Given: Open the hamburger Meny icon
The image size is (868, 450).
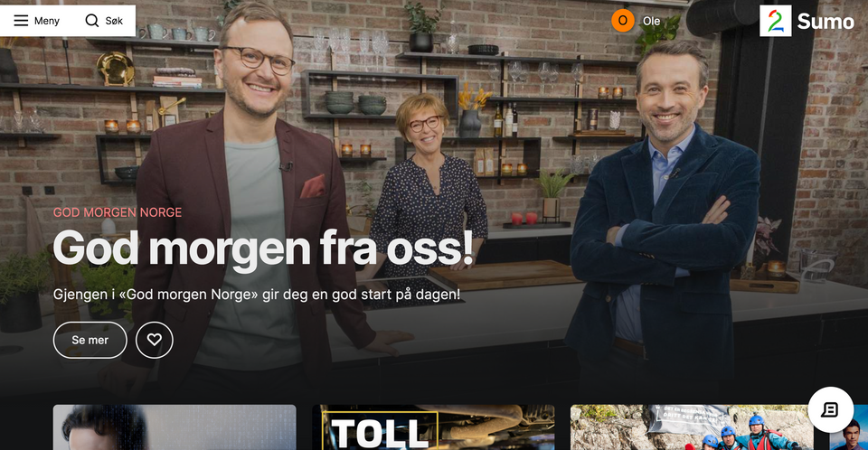Looking at the screenshot, I should tap(21, 21).
